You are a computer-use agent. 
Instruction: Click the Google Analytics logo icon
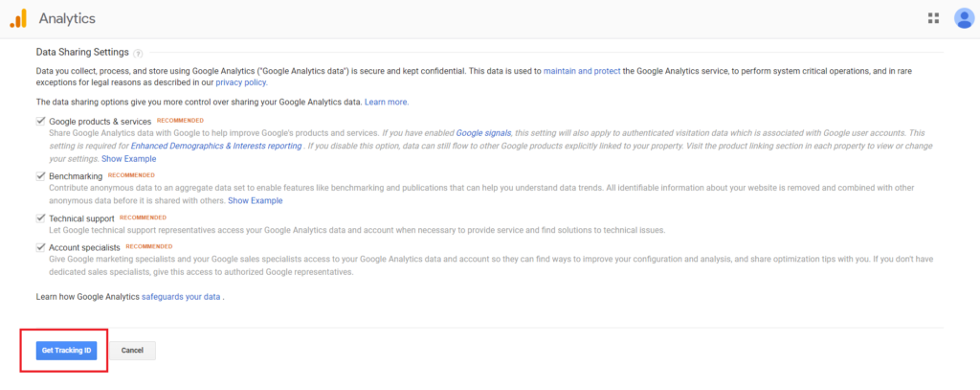(x=18, y=18)
